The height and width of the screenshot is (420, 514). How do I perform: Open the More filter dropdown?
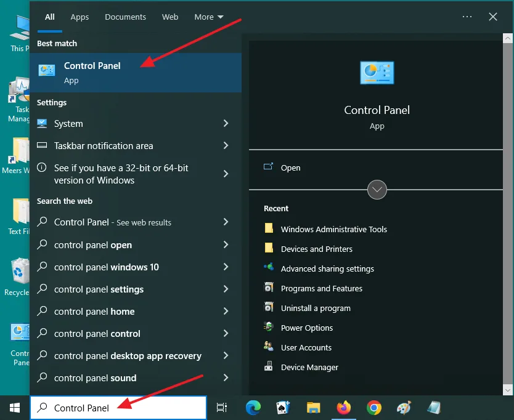(x=209, y=17)
